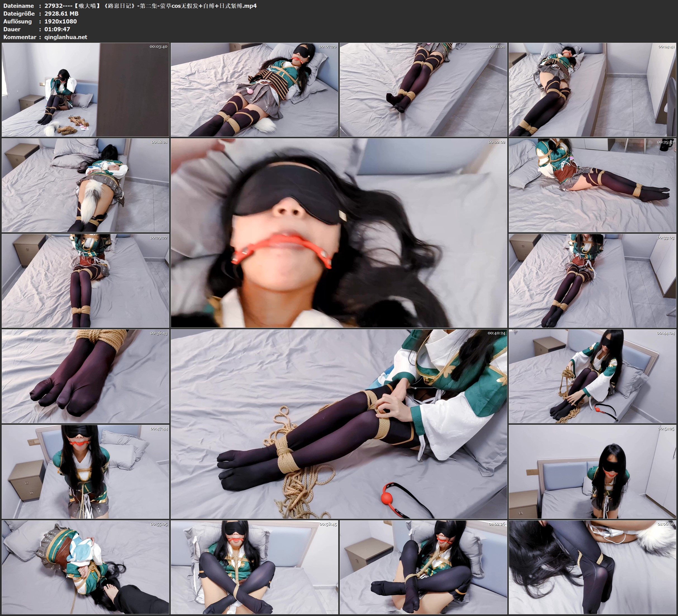Click the large frame at 00:40:24
The width and height of the screenshot is (678, 616).
tap(339, 424)
